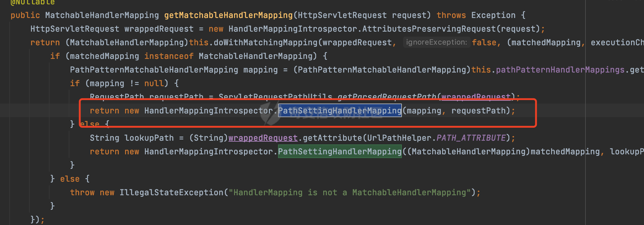644x225 pixels.
Task: Click the green exception message string literal
Action: coord(350,192)
